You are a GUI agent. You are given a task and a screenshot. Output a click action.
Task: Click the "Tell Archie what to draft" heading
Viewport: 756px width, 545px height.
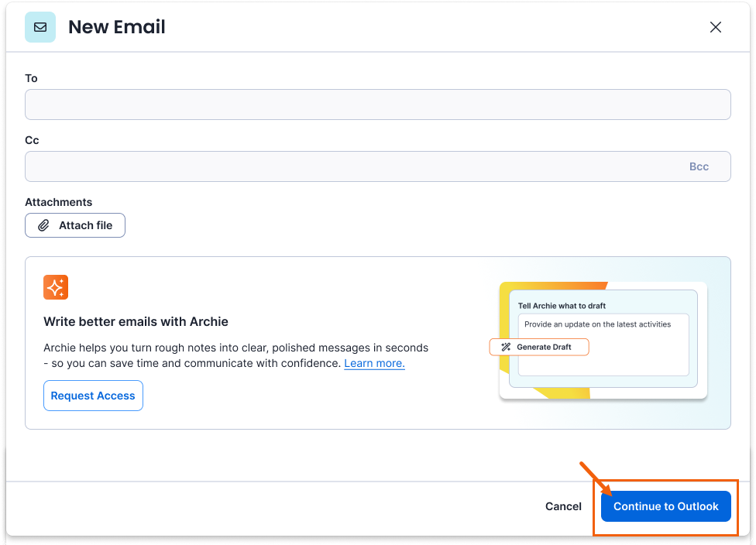click(562, 306)
